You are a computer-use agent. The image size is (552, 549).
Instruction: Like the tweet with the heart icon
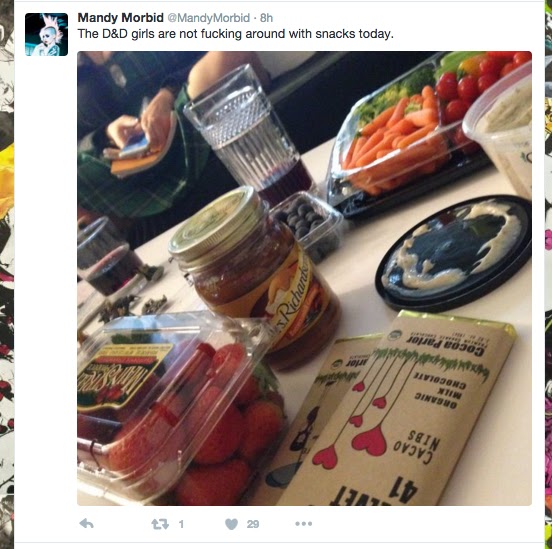point(232,524)
